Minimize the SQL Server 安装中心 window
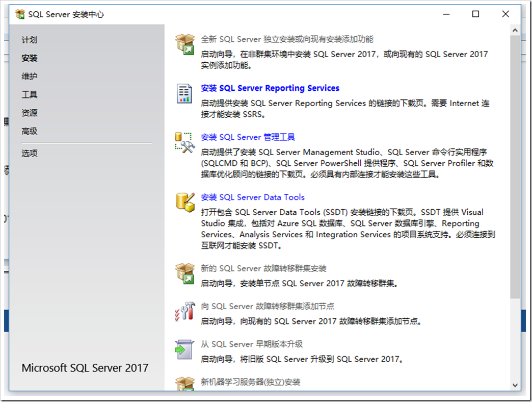This screenshot has height=402, width=532. click(446, 14)
